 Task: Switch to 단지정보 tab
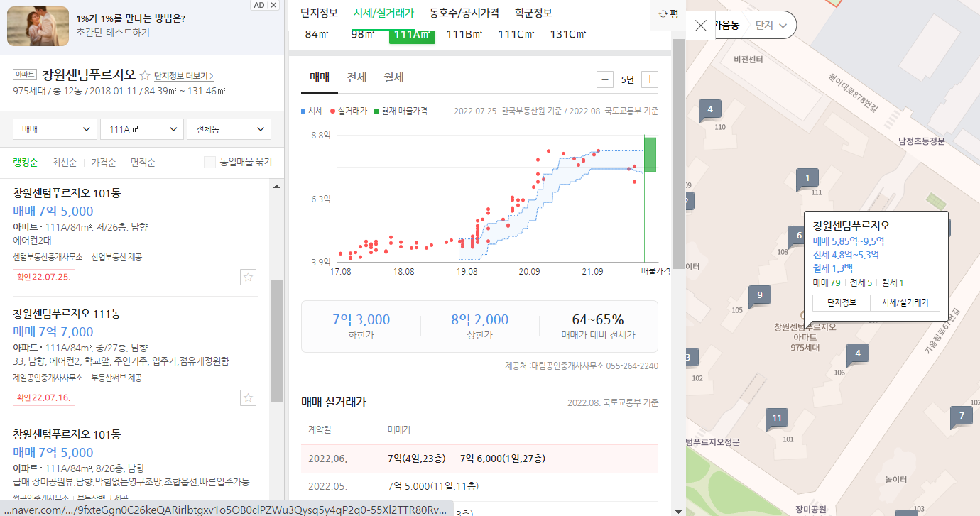(319, 13)
